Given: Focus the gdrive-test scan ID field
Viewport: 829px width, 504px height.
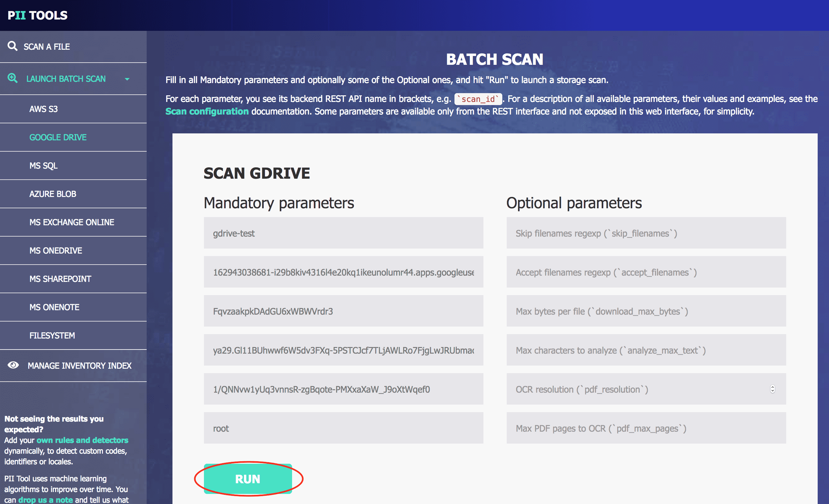Looking at the screenshot, I should tap(343, 233).
